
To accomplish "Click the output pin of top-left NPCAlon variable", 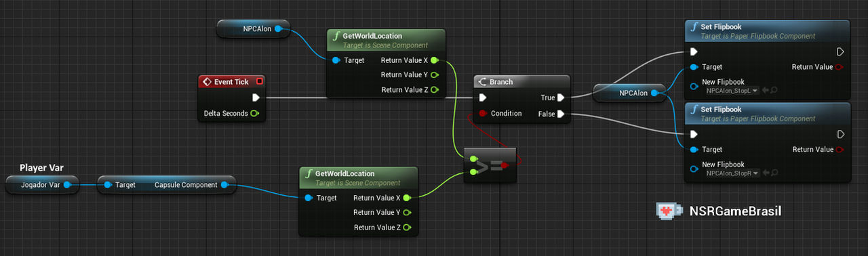I will tap(279, 29).
